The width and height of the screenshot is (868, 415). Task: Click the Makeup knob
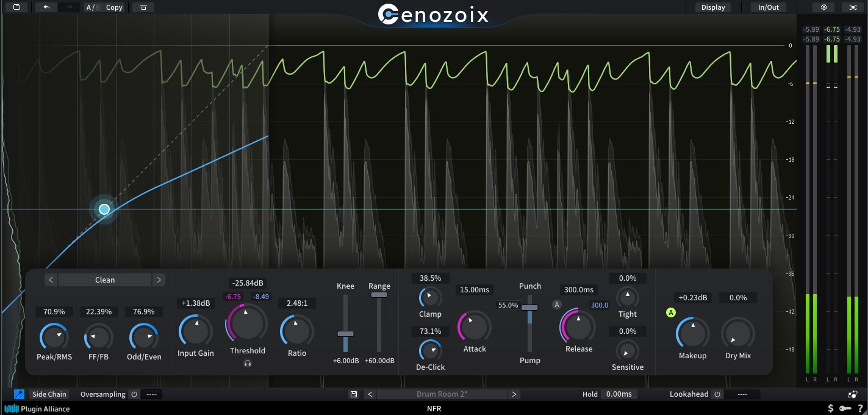693,333
